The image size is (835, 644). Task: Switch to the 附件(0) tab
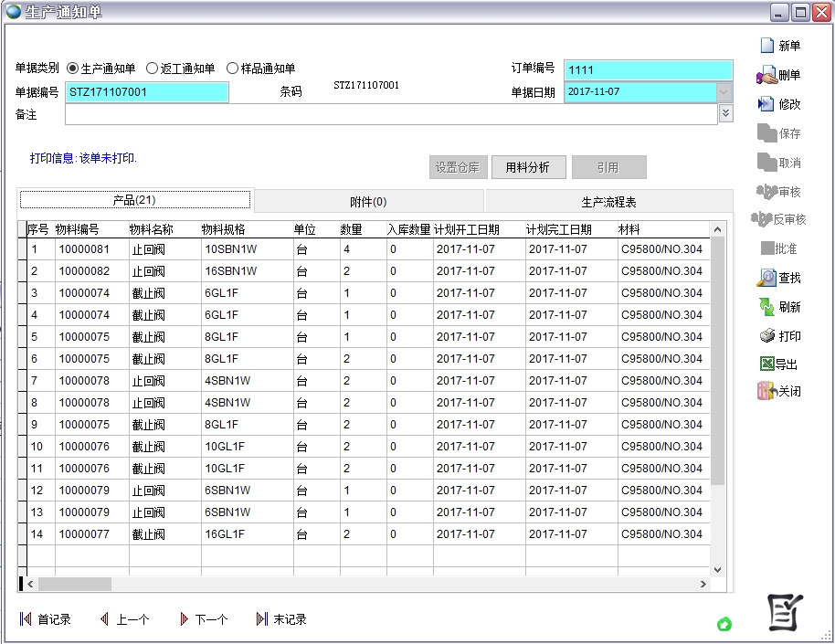(x=368, y=201)
